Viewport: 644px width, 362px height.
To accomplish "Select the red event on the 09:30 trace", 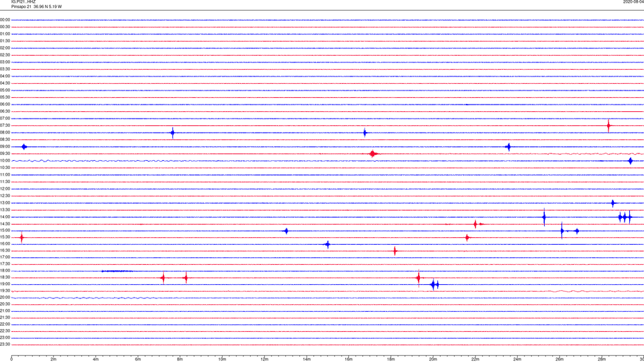I will coord(373,154).
